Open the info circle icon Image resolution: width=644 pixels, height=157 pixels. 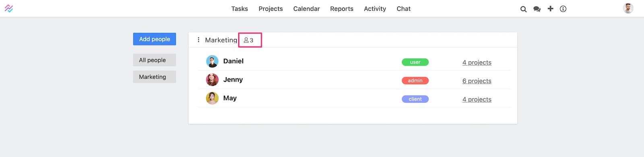click(563, 9)
